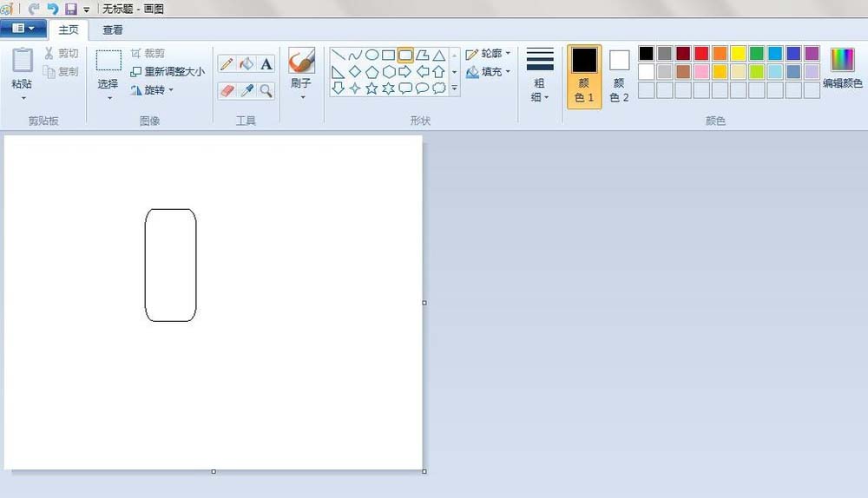Choose the Four-point star shape
The width and height of the screenshot is (868, 498).
click(x=355, y=88)
